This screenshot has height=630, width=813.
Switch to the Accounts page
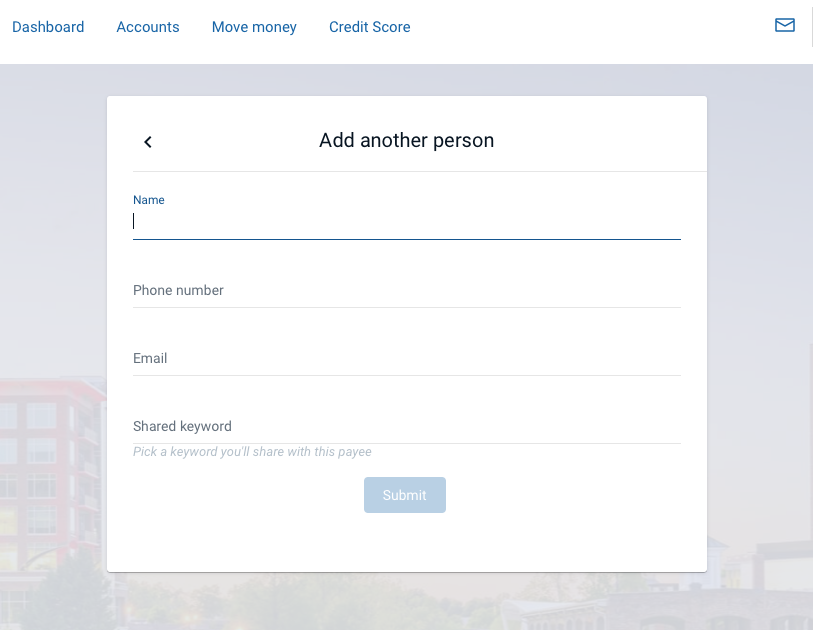[x=148, y=27]
